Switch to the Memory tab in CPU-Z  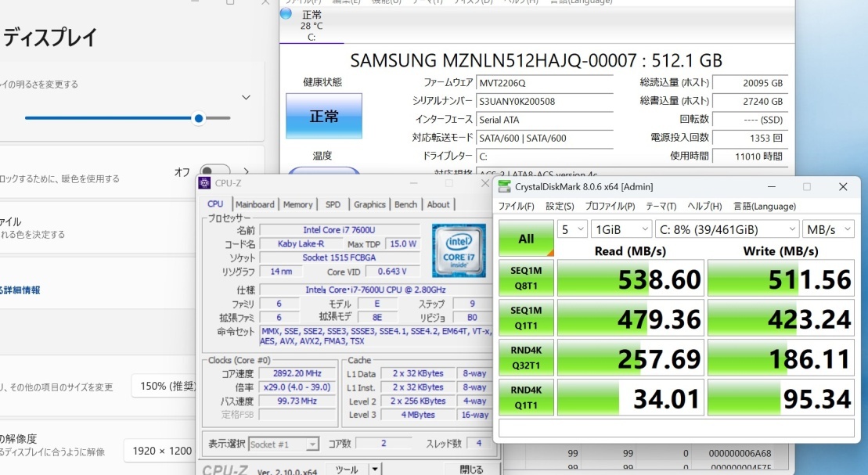[x=298, y=204]
